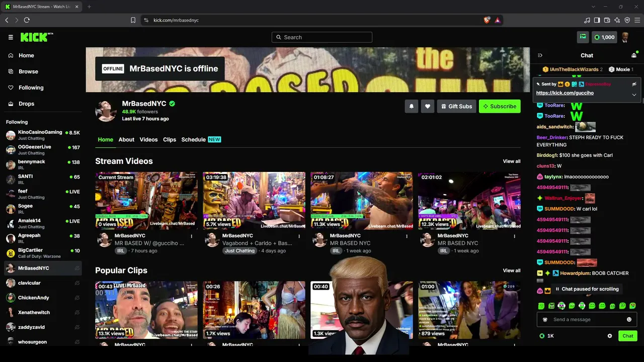Image resolution: width=644 pixels, height=362 pixels.
Task: Open Brave browser main menu
Action: click(637, 20)
